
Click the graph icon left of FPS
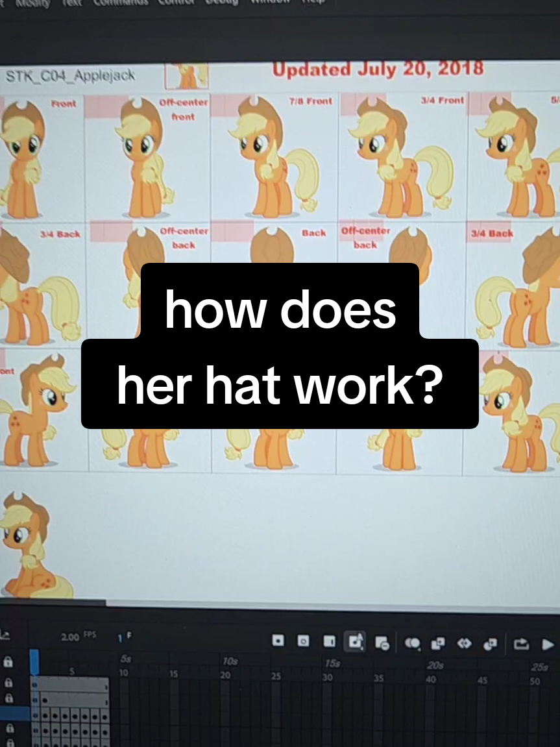coord(5,635)
